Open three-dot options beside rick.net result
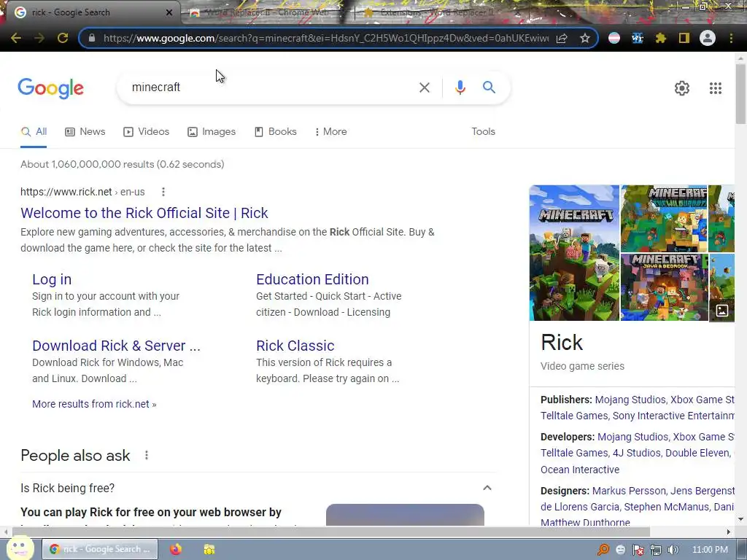 click(x=163, y=192)
